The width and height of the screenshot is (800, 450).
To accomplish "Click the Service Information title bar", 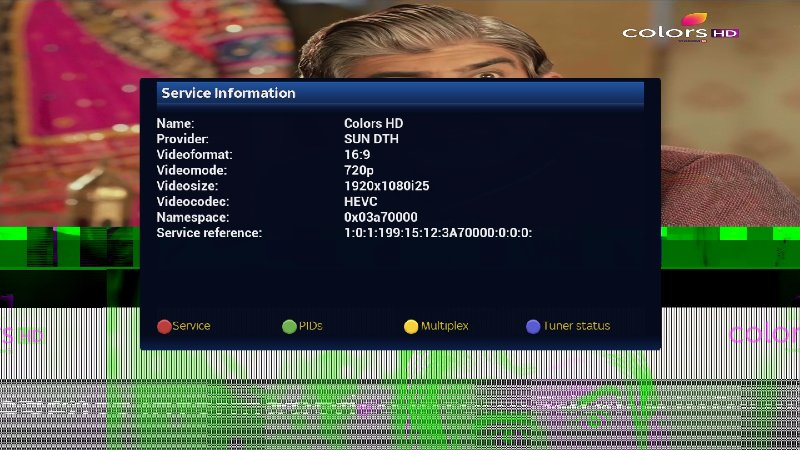I will pos(400,93).
